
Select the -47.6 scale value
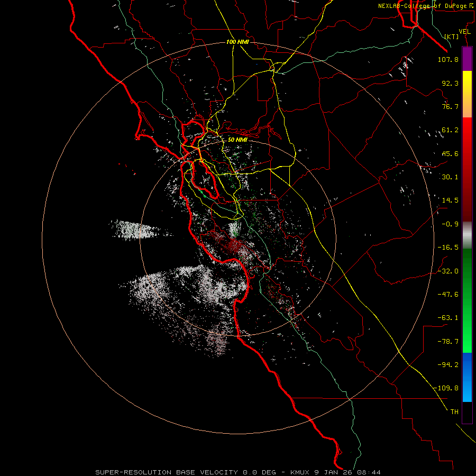448,295
